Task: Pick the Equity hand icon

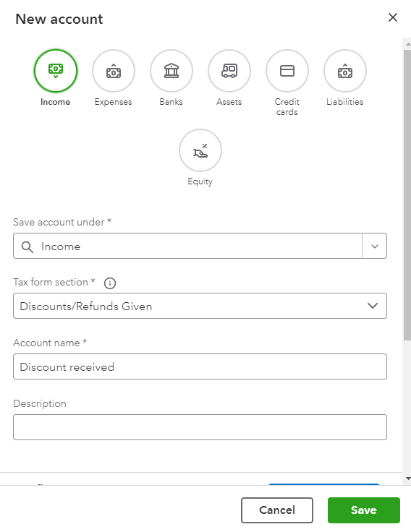Action: pyautogui.click(x=200, y=150)
